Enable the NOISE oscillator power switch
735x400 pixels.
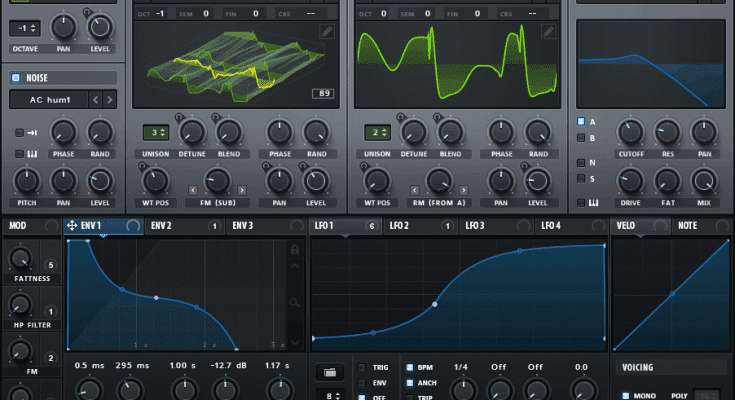click(x=15, y=77)
